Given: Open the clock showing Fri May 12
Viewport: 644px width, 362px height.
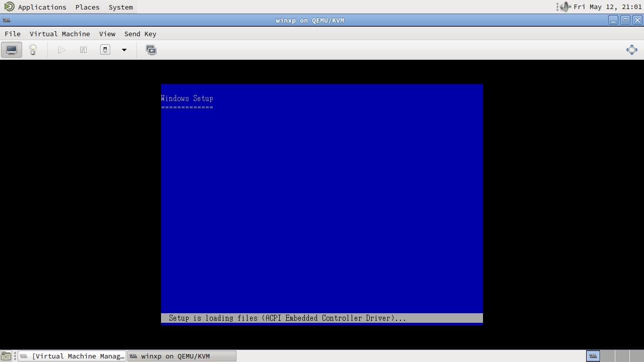Looking at the screenshot, I should tap(608, 7).
